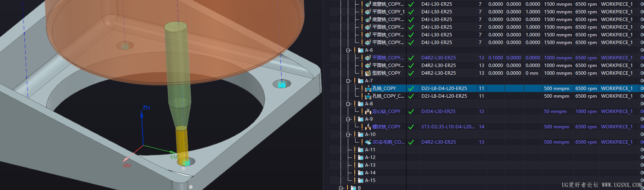The height and width of the screenshot is (190, 644).
Task: Click the 定心钻_COPY spot drill icon
Action: point(368,111)
